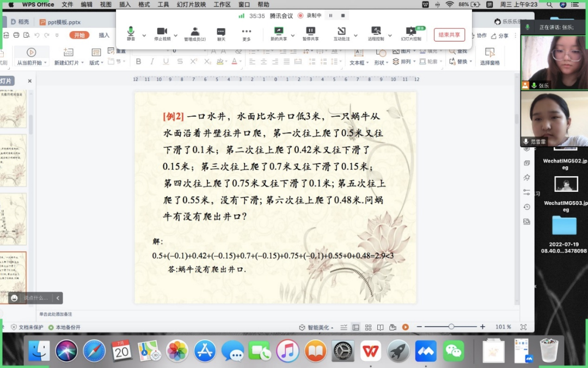Image resolution: width=588 pixels, height=368 pixels.
Task: Start 新的共享 screen share
Action: (279, 33)
